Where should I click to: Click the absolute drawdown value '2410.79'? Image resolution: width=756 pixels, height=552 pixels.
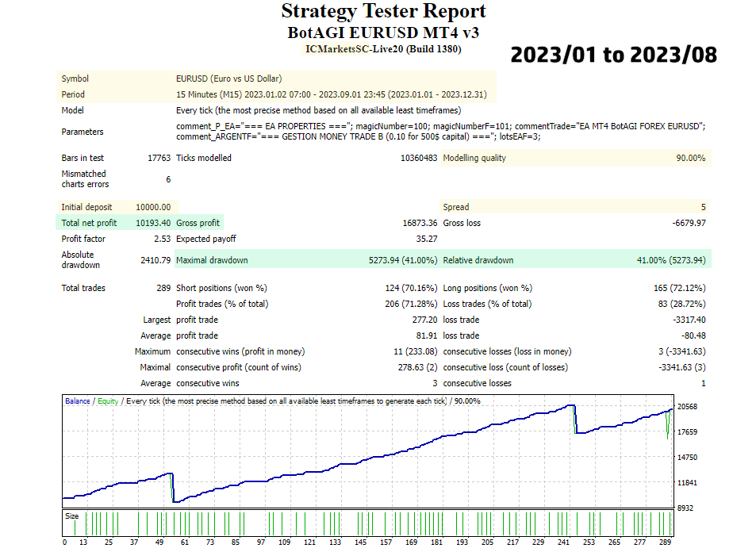pos(155,260)
